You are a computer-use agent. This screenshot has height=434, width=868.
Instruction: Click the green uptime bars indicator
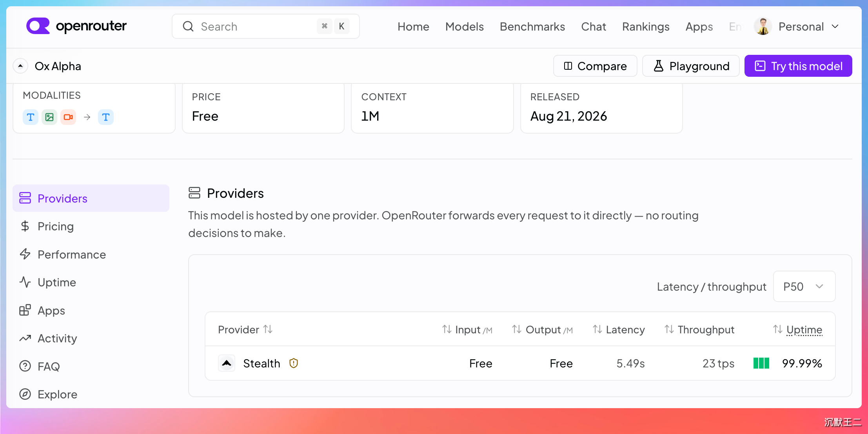coord(761,363)
